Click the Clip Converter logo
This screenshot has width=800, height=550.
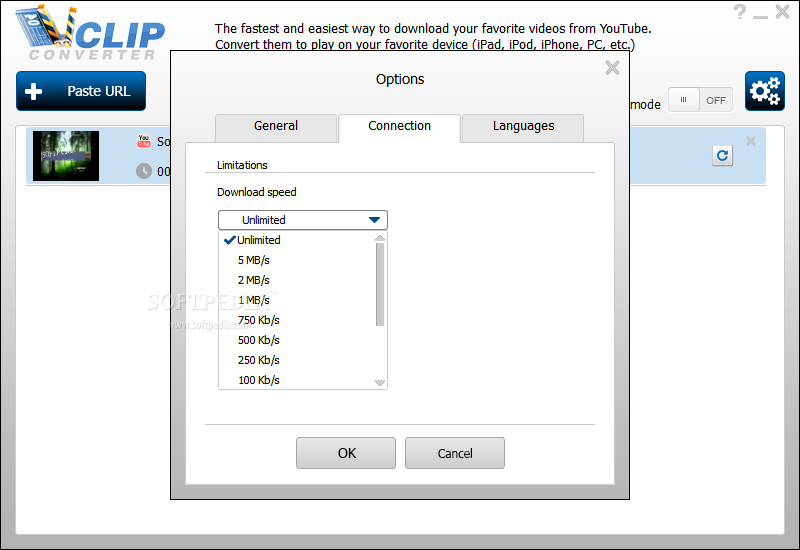[x=90, y=33]
